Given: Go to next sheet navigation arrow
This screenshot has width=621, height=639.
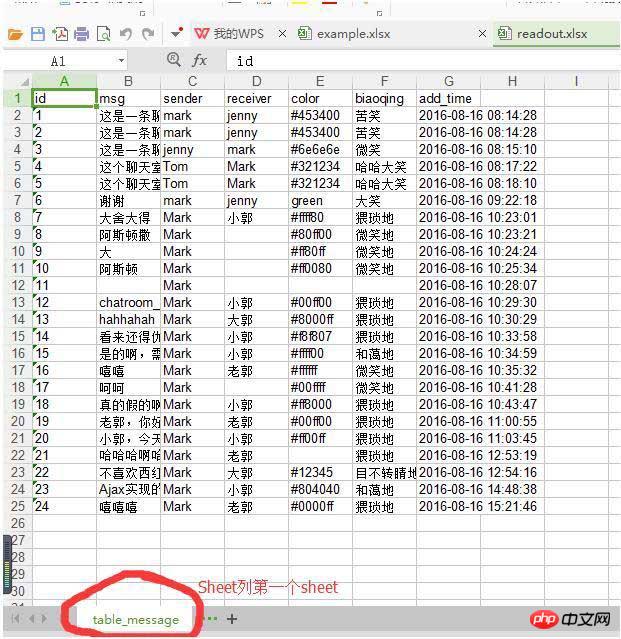Looking at the screenshot, I should click(x=44, y=619).
